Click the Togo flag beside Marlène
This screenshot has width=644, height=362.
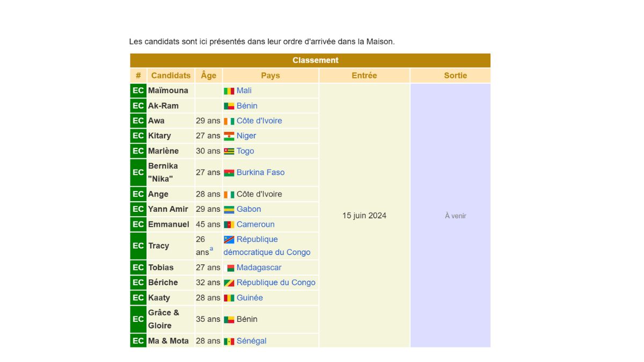pyautogui.click(x=230, y=151)
